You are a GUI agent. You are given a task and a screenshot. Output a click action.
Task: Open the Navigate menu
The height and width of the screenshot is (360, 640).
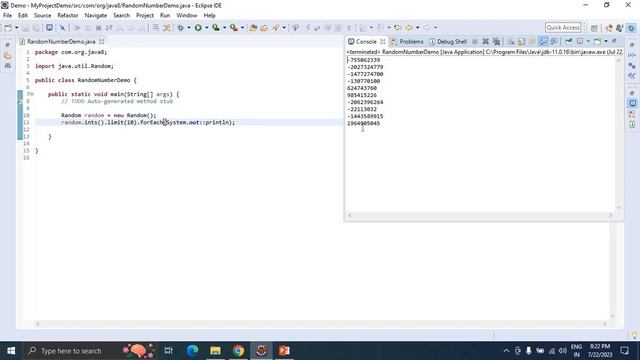click(x=96, y=16)
